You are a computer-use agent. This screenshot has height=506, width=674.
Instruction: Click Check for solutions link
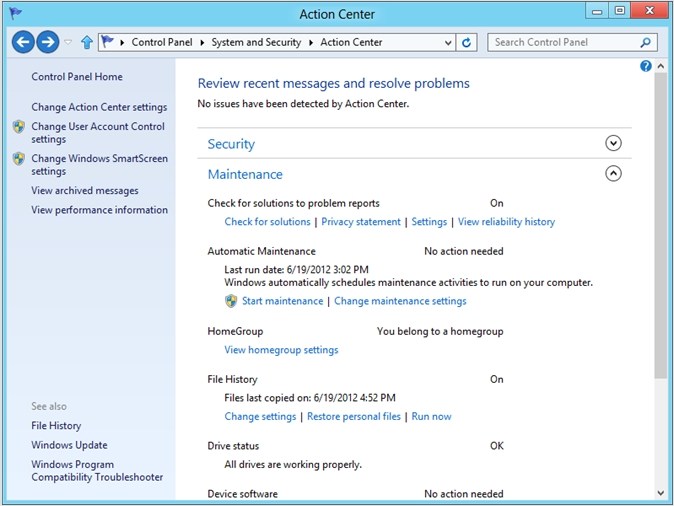pyautogui.click(x=267, y=222)
